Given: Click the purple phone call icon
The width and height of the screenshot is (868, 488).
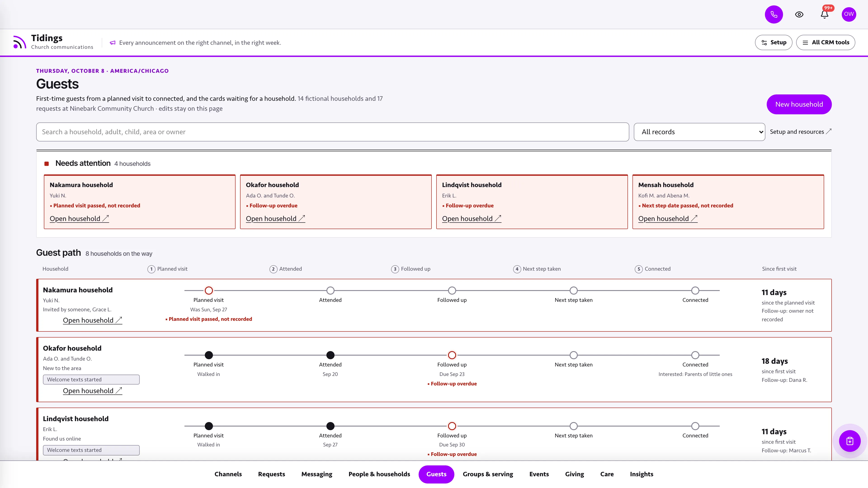Looking at the screenshot, I should point(774,14).
